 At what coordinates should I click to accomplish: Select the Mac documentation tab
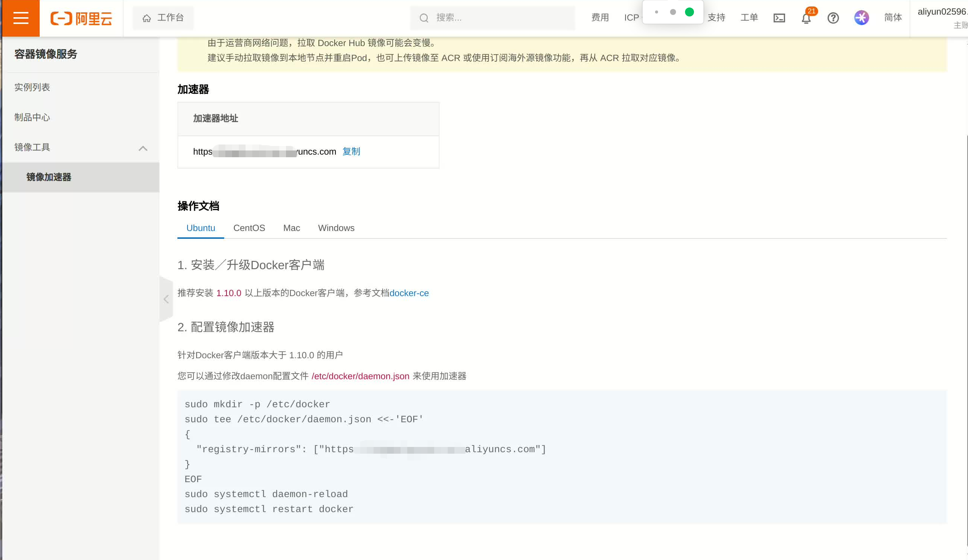[x=291, y=228]
